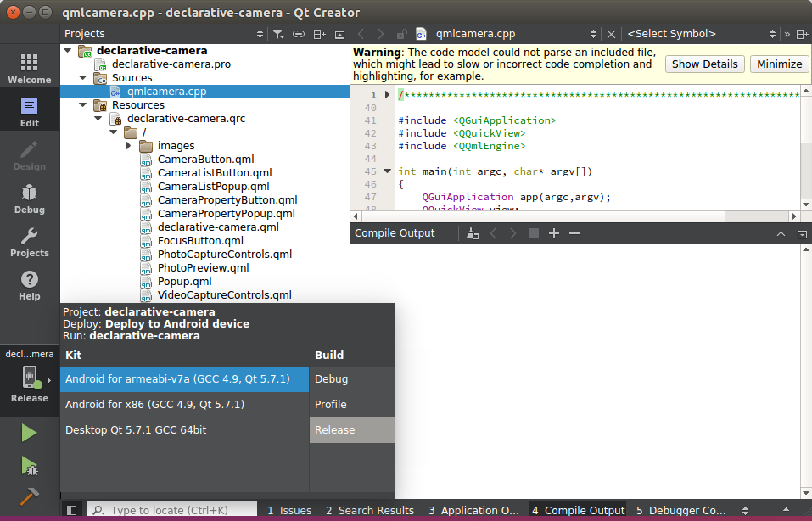Open the Debugger Console tab
812x521 pixels.
click(x=680, y=511)
